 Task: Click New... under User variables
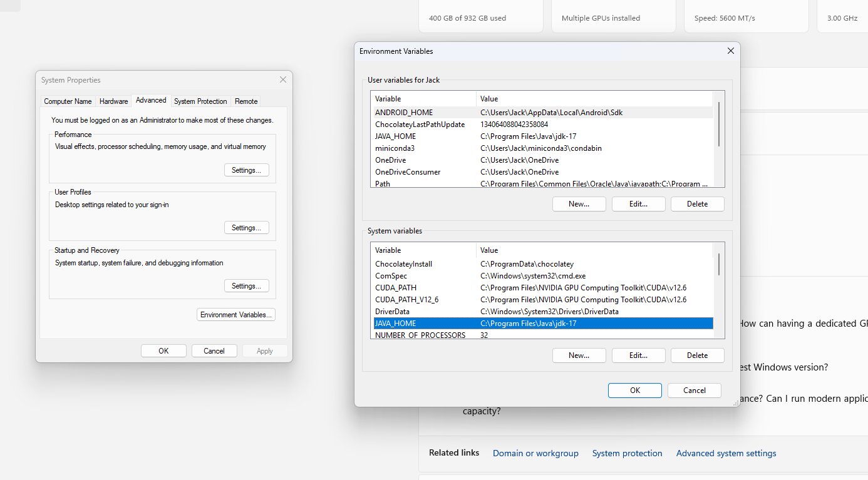579,204
